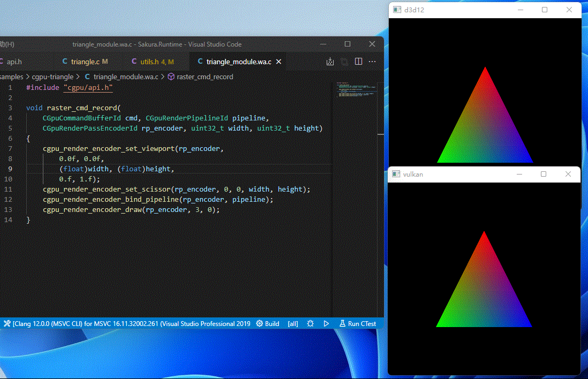Click the split editor right icon
Screen dimensions: 588x379
(358, 62)
